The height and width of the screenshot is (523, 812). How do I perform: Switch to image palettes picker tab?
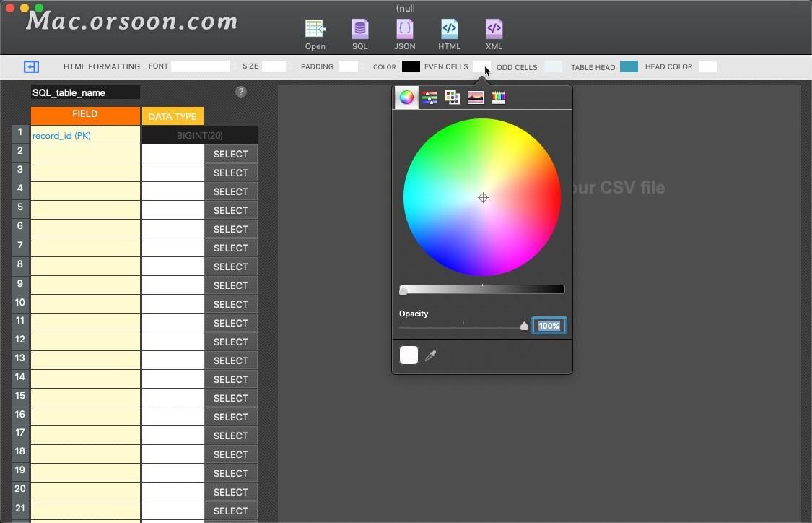(476, 97)
